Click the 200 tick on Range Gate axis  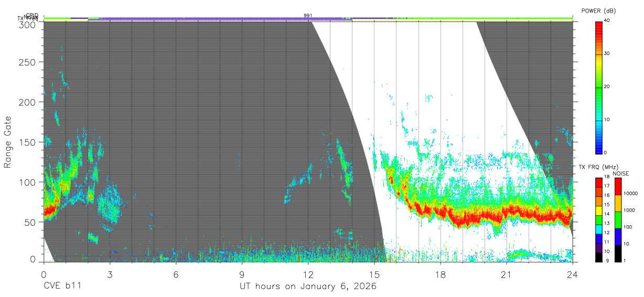27,102
